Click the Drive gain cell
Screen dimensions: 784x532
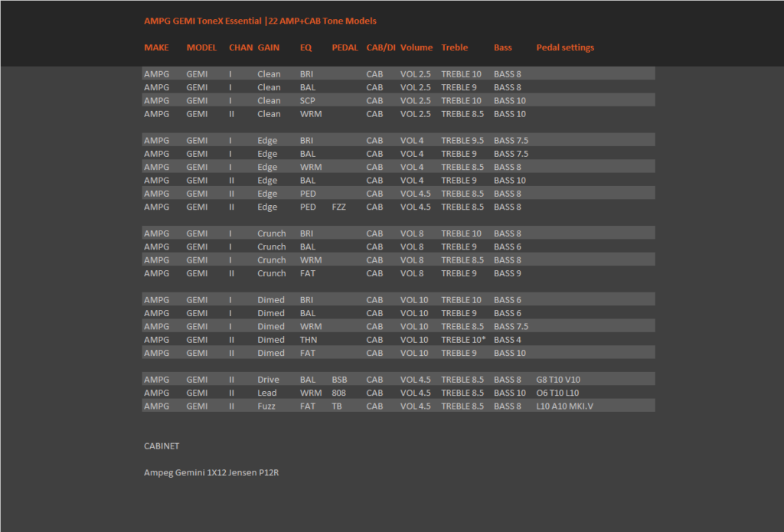269,380
